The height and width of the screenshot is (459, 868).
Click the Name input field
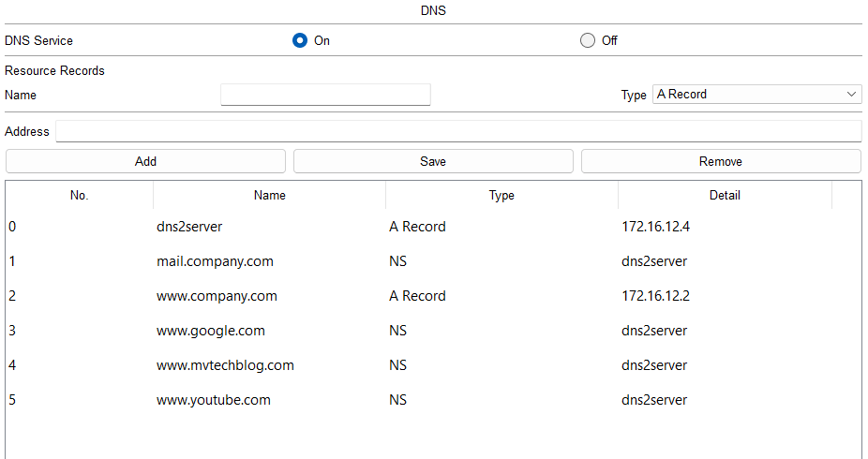pos(325,95)
